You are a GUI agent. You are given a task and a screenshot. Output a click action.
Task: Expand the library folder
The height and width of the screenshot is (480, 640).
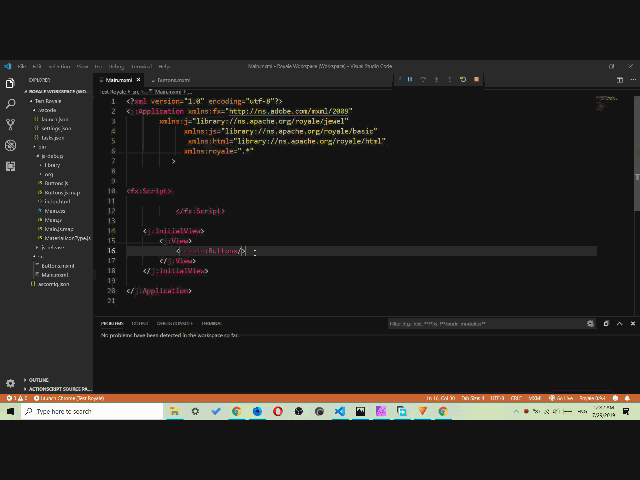[52, 165]
